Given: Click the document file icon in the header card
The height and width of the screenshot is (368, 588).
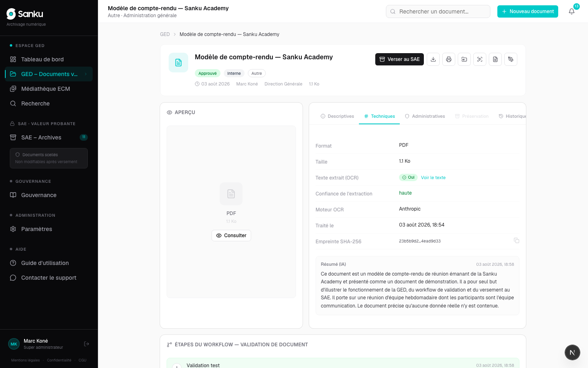Looking at the screenshot, I should point(178,63).
